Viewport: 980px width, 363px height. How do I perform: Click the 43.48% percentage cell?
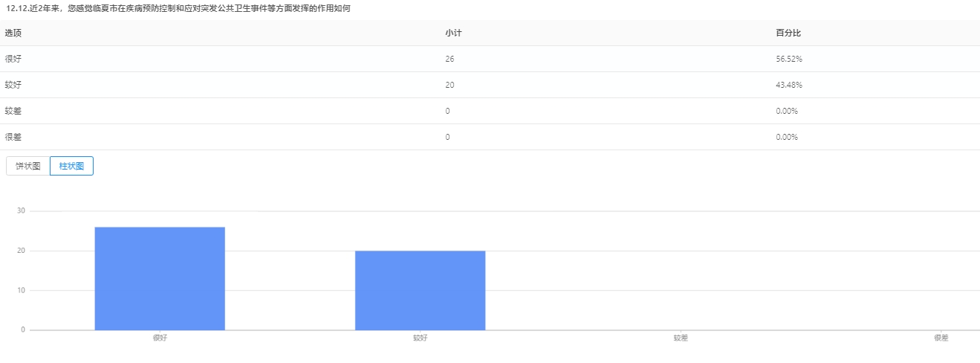click(788, 85)
